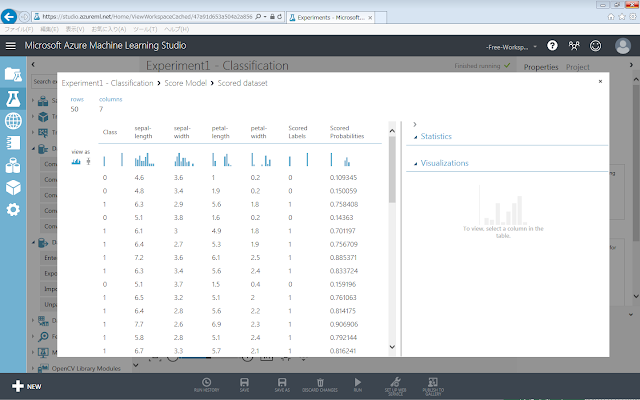Open the Settings gear icon in sidebar
Image resolution: width=640 pixels, height=400 pixels.
[x=13, y=209]
